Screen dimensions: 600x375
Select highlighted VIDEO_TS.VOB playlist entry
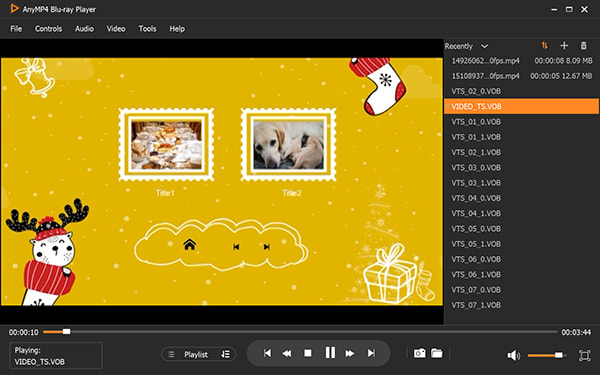pyautogui.click(x=522, y=106)
